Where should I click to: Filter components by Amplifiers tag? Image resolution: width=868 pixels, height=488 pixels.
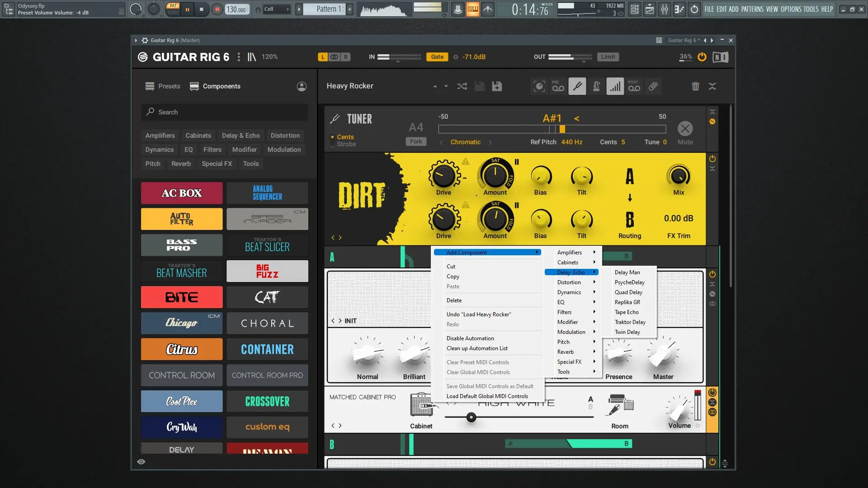[x=160, y=136]
